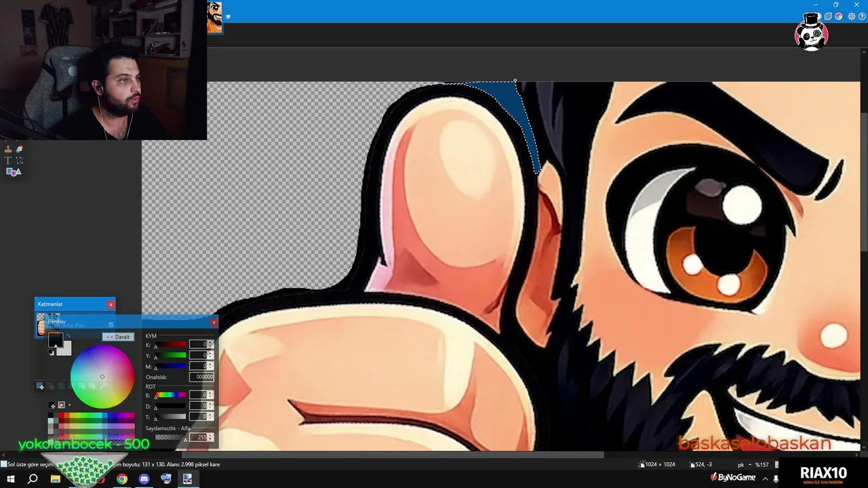Increase the K value with stepper
Screen dimensions: 868x488
(211, 342)
